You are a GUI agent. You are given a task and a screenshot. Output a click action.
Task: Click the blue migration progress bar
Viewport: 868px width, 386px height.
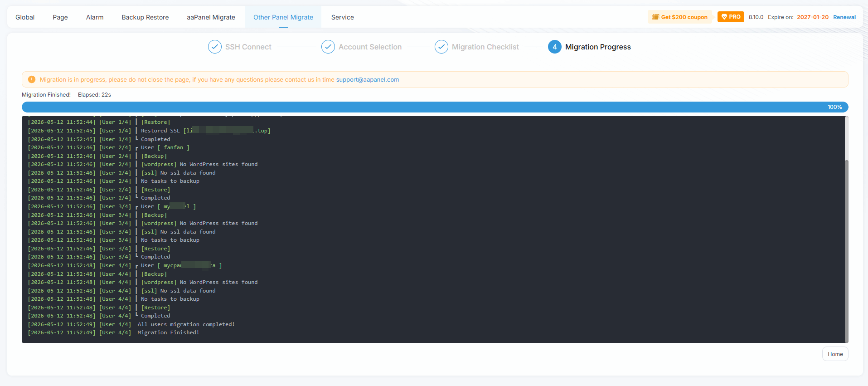[435, 107]
